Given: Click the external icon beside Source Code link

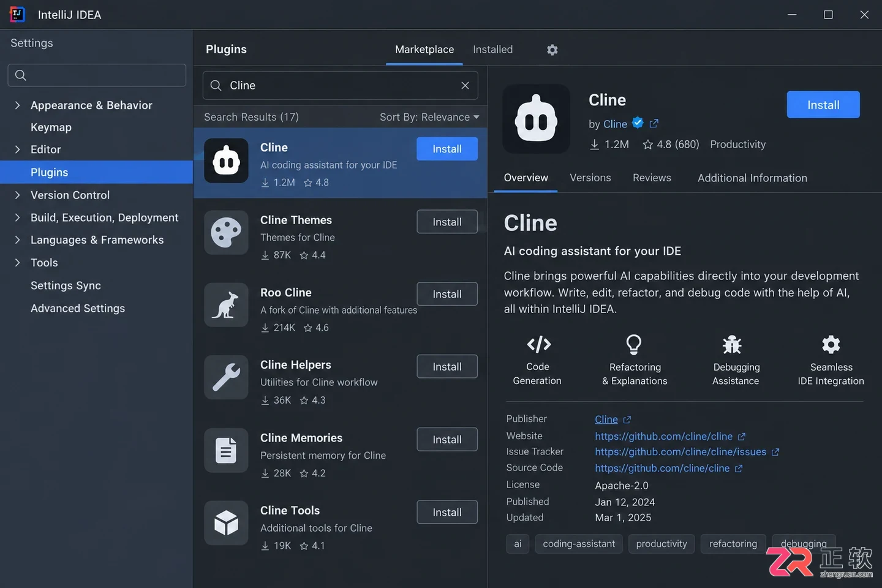Looking at the screenshot, I should (739, 469).
